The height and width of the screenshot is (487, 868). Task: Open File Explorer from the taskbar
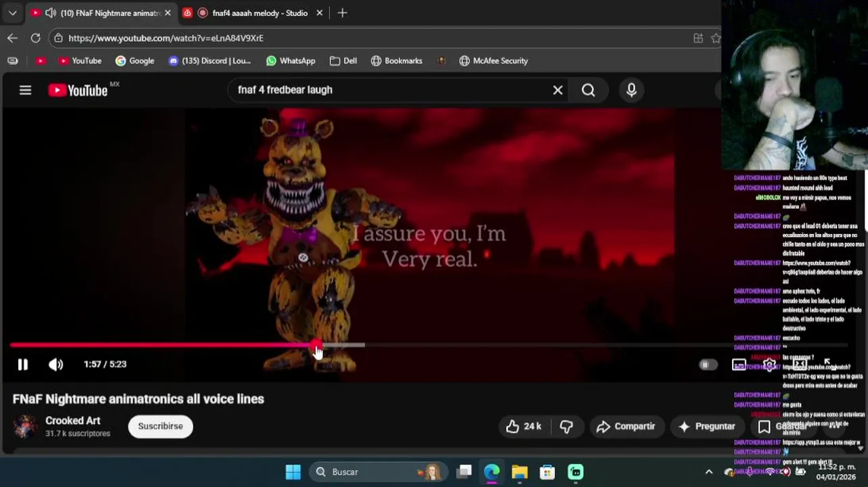519,472
